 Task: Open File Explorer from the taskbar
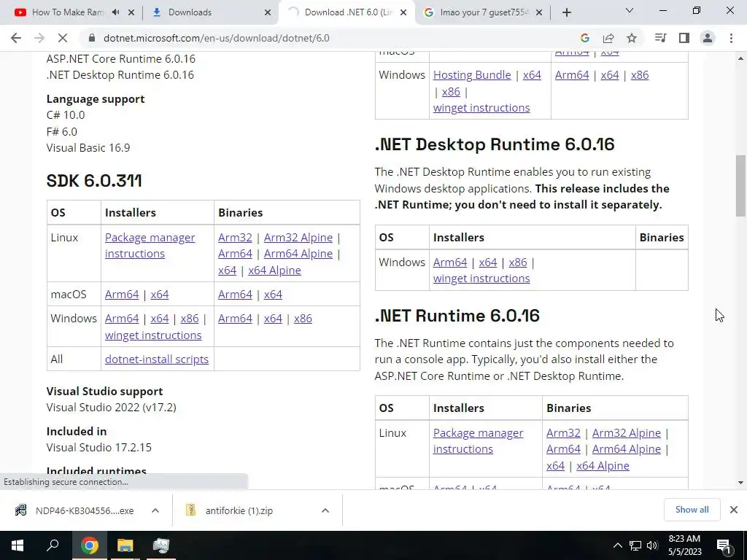coord(125,545)
